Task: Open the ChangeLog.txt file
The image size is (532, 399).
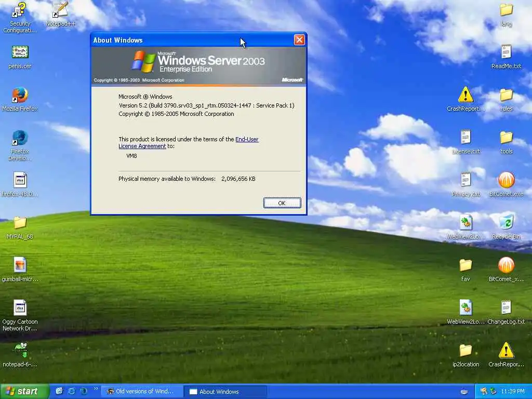Action: [x=506, y=312]
